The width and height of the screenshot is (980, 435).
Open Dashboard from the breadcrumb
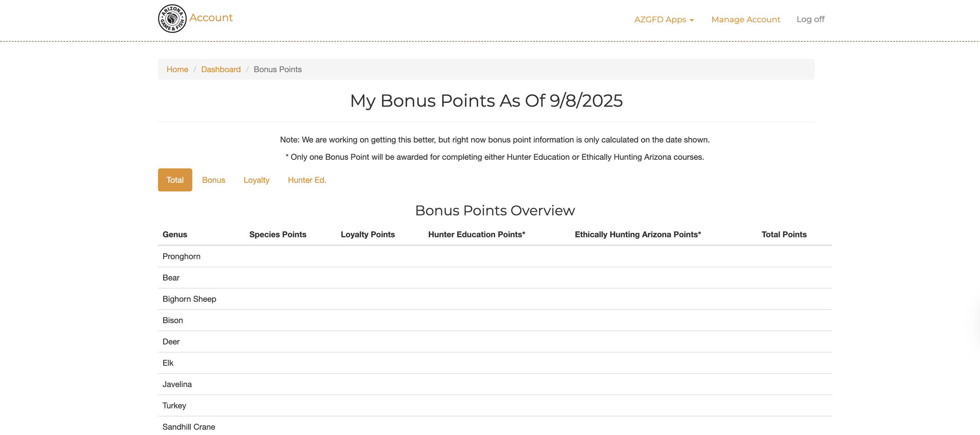(221, 69)
